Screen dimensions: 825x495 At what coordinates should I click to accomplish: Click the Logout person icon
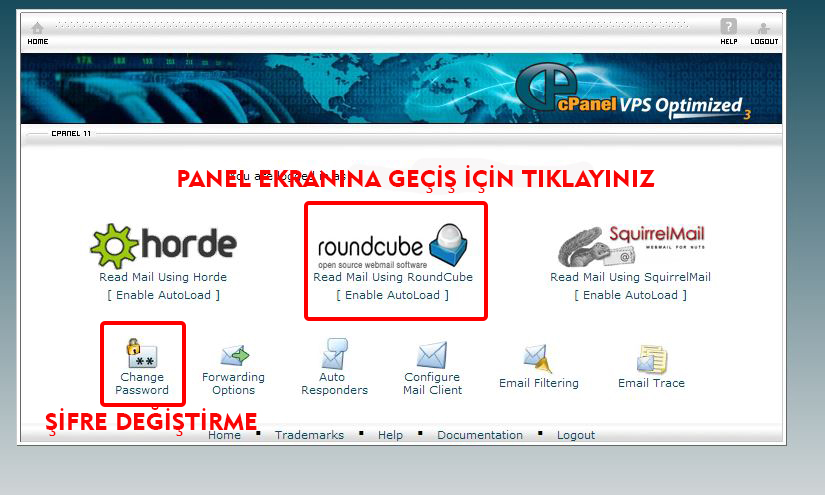(763, 28)
